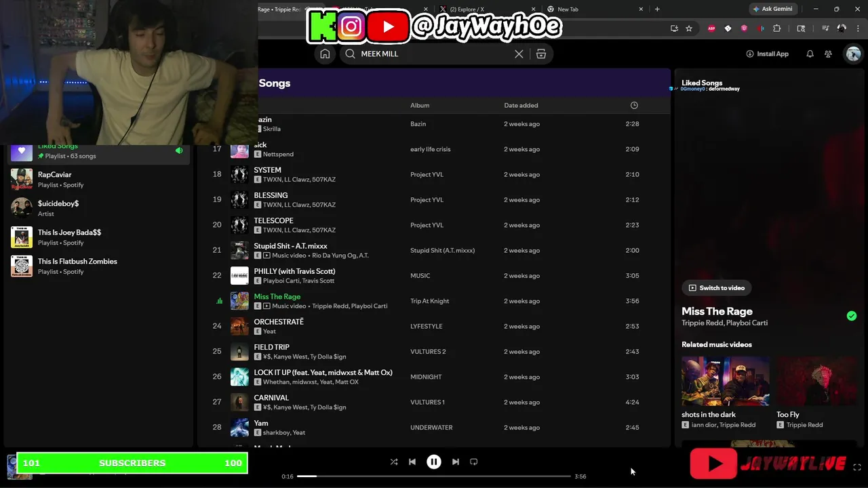
Task: Close the Explore / X browser tab
Action: click(533, 9)
